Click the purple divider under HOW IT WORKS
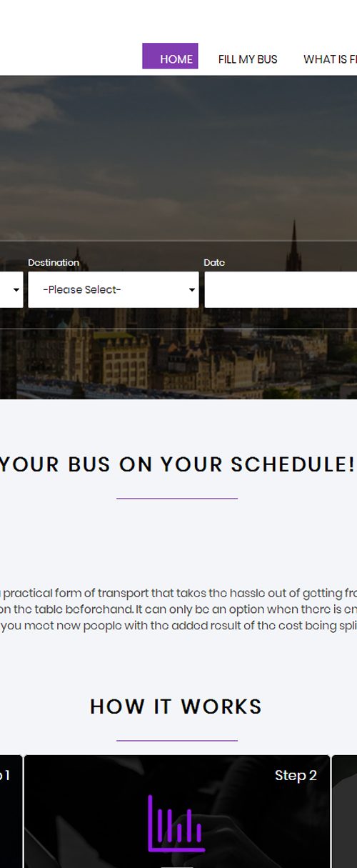Image resolution: width=357 pixels, height=868 pixels. coord(177,740)
